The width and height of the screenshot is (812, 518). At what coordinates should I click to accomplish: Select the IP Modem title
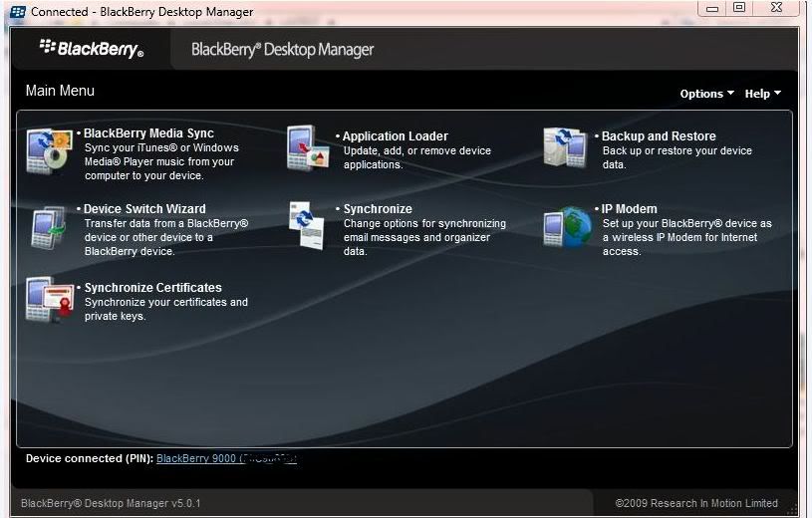pyautogui.click(x=630, y=209)
